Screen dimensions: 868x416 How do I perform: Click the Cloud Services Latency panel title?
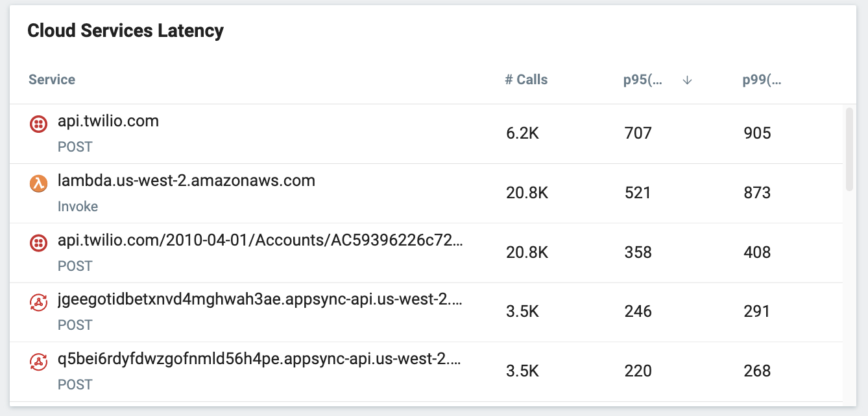pos(125,30)
